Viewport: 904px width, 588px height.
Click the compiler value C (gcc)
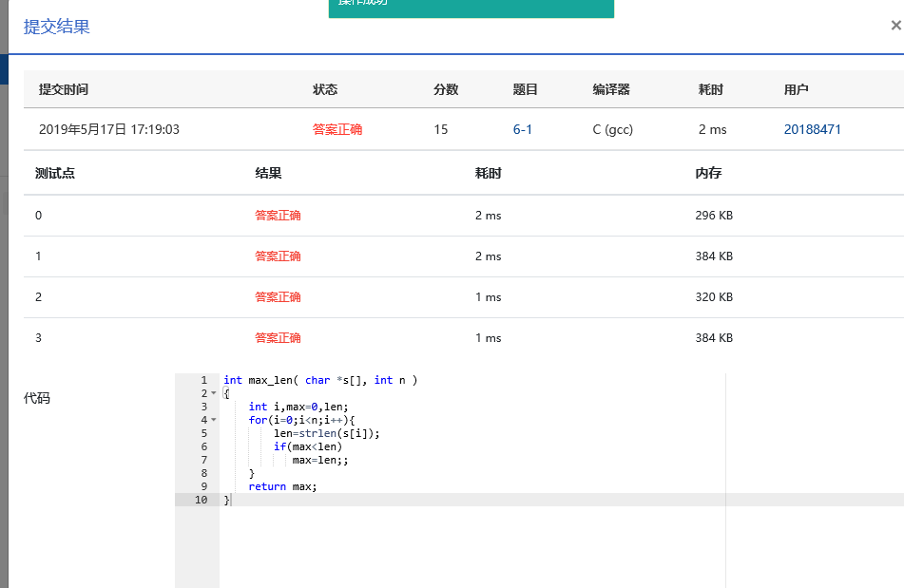click(x=612, y=129)
